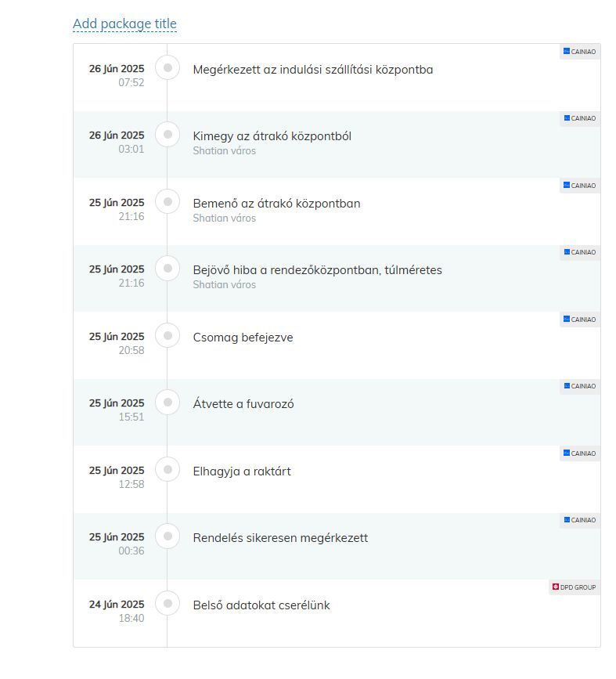Click the CAINIAO badge on Kimegy az átrakó row
The width and height of the screenshot is (616, 679).
(x=580, y=118)
